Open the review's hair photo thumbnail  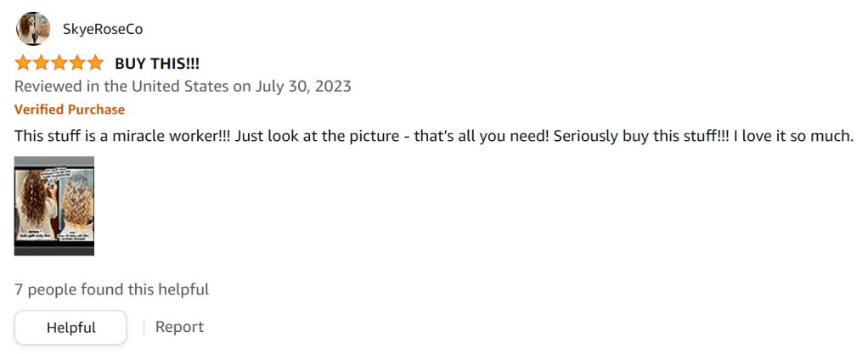pos(54,205)
